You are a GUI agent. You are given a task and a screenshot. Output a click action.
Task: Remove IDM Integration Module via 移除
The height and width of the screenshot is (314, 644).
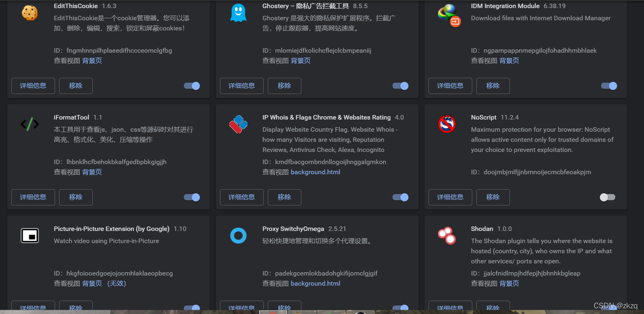[x=493, y=86]
